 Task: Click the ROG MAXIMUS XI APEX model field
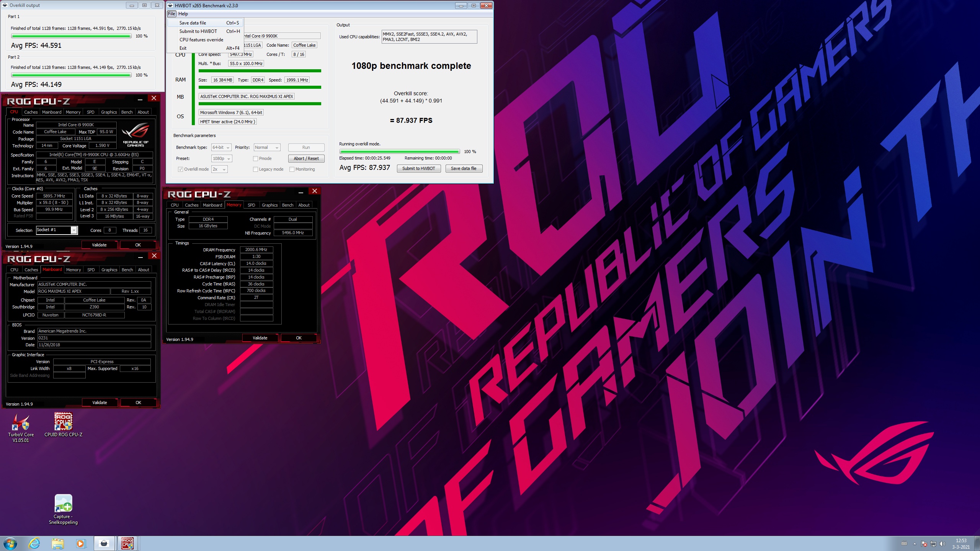73,292
